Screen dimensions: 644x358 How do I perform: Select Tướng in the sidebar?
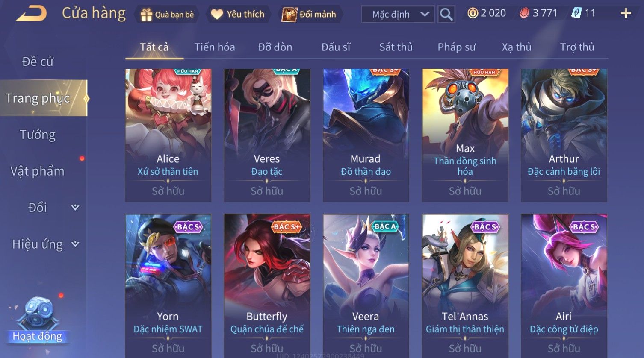[38, 135]
